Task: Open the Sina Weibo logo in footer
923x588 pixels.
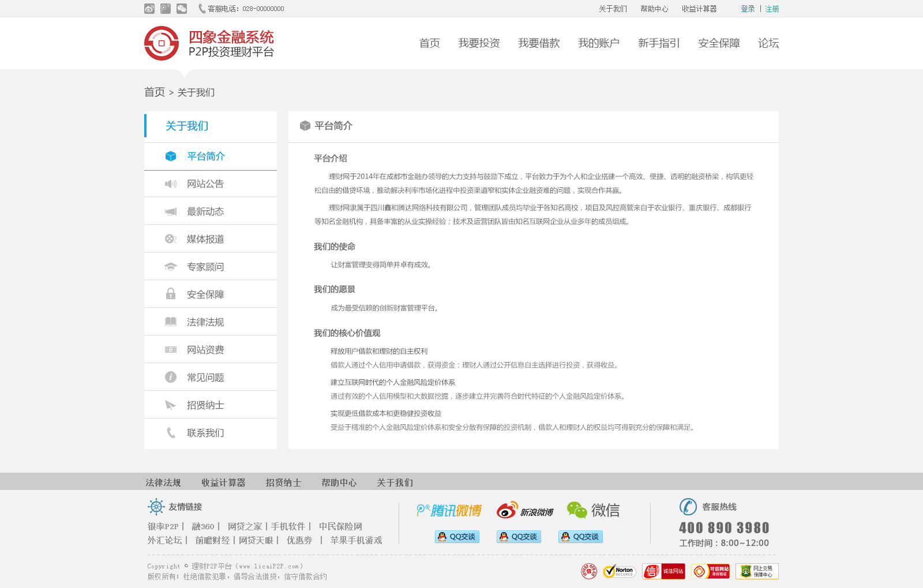Action: coord(525,510)
